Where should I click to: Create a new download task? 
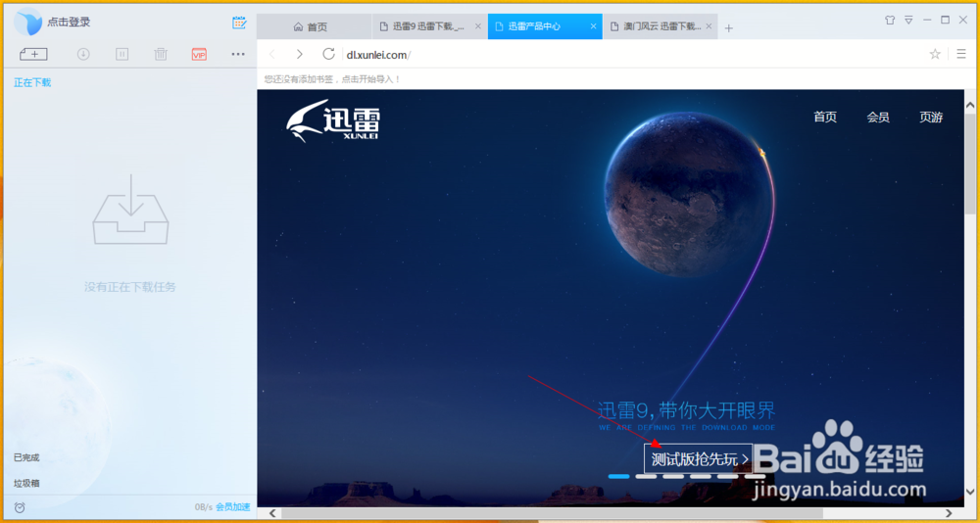(x=33, y=55)
